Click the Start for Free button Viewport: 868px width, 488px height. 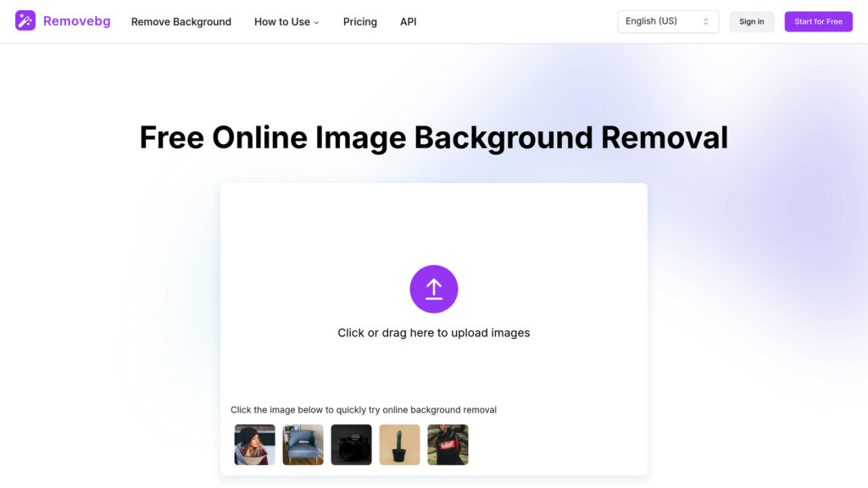[x=818, y=21]
